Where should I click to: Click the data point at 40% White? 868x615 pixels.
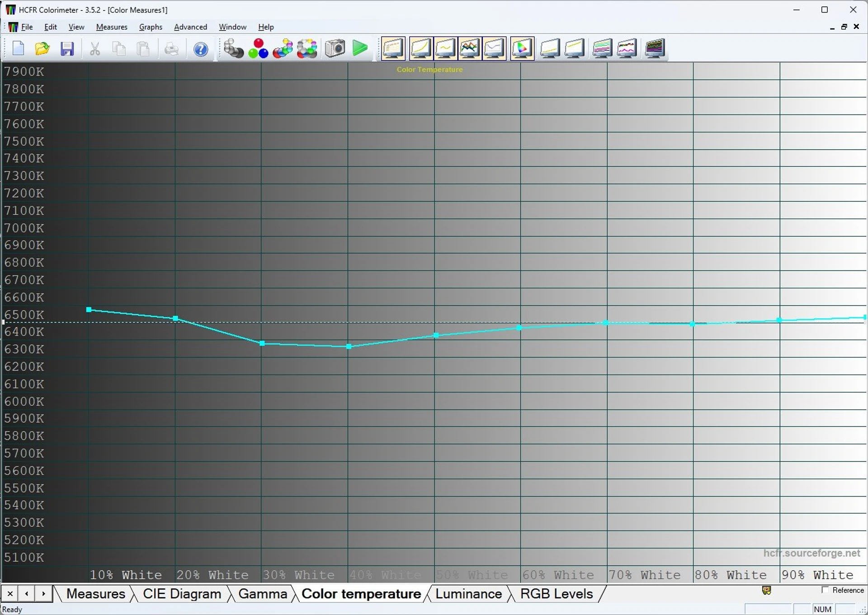coord(349,346)
